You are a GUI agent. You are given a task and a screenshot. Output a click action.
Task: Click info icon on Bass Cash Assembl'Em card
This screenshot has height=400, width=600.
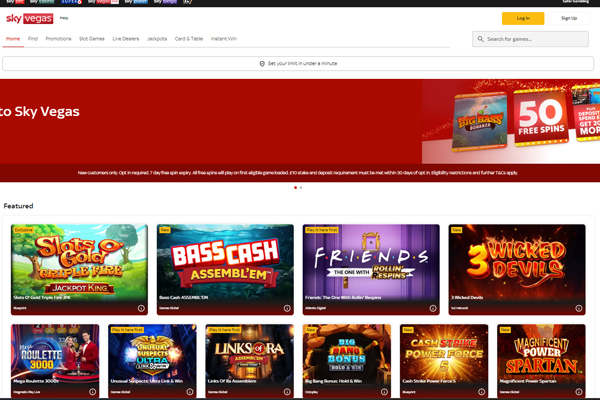click(x=287, y=308)
